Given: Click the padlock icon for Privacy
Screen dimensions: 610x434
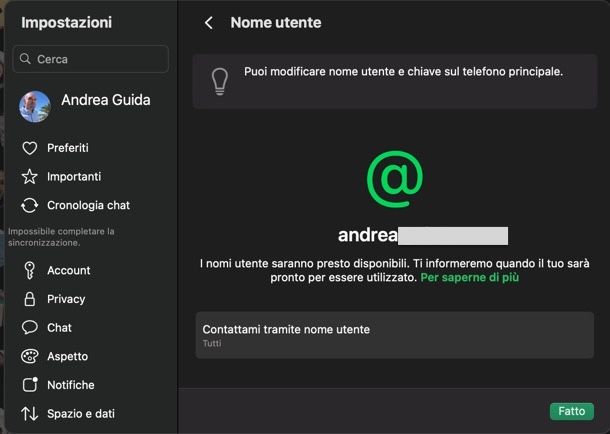Looking at the screenshot, I should (30, 299).
